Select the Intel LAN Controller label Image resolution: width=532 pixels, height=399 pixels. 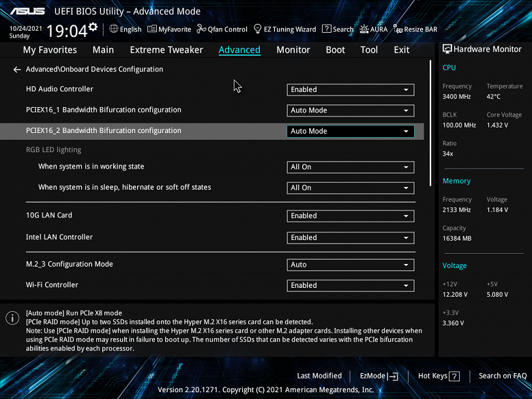click(x=59, y=237)
